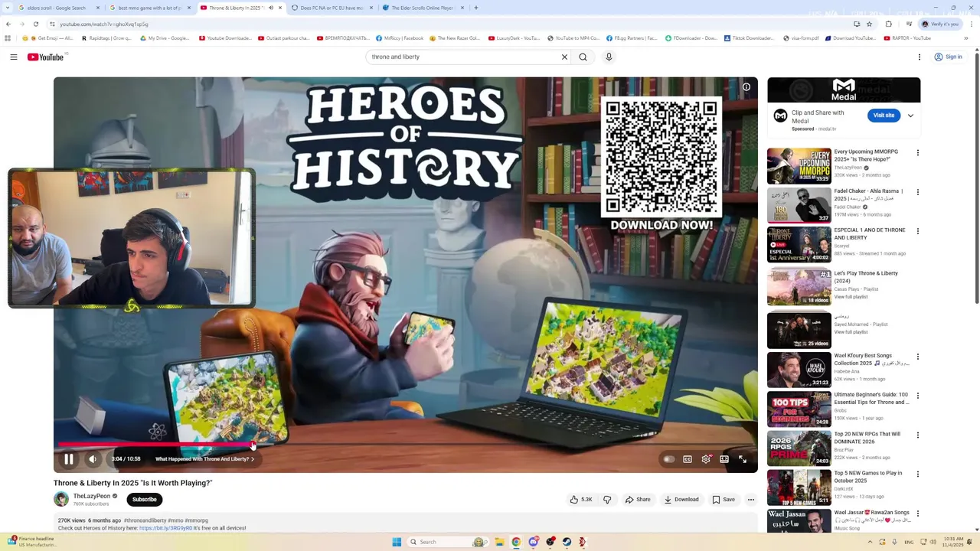Open options for 'Top 5 NEW Games' video
This screenshot has height=551, width=980.
[918, 474]
